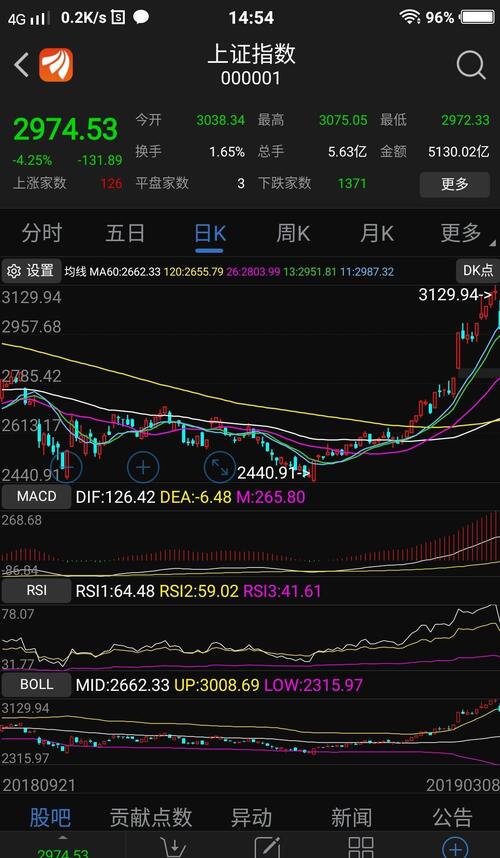Toggle the DK点 button

pyautogui.click(x=478, y=270)
